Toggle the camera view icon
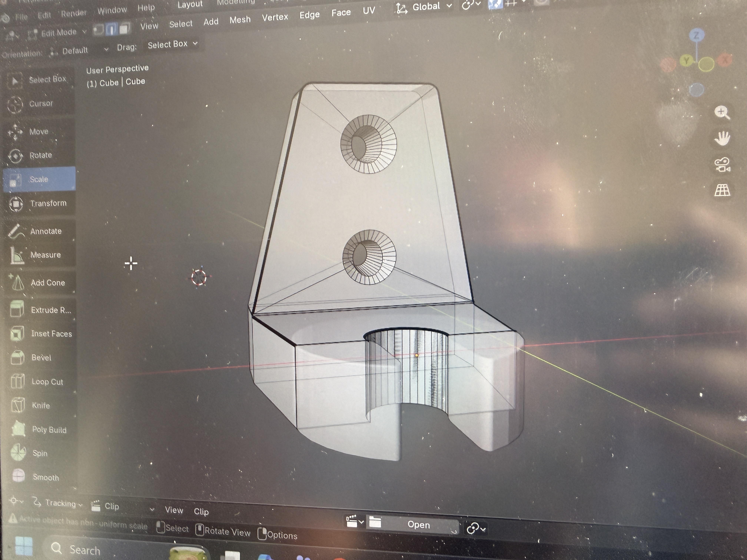 tap(722, 165)
